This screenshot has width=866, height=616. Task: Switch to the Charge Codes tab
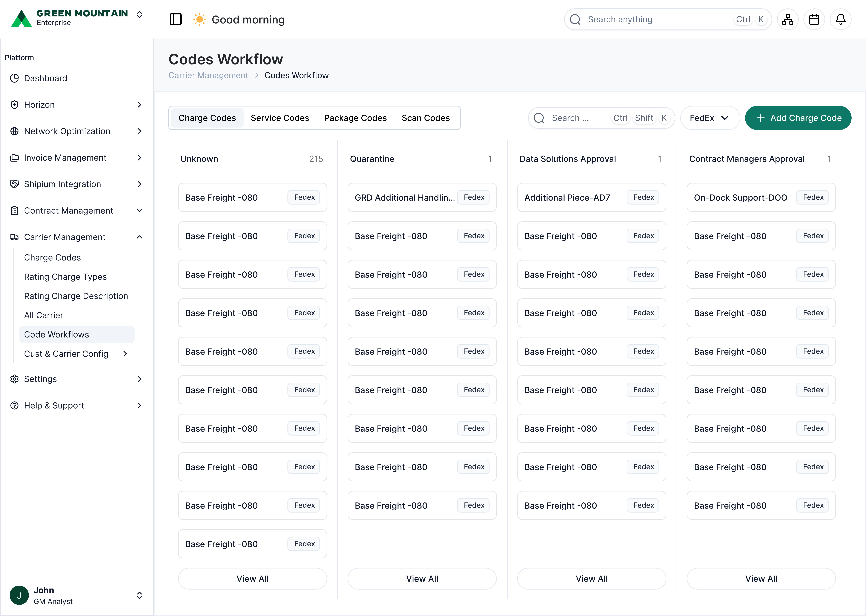[207, 118]
